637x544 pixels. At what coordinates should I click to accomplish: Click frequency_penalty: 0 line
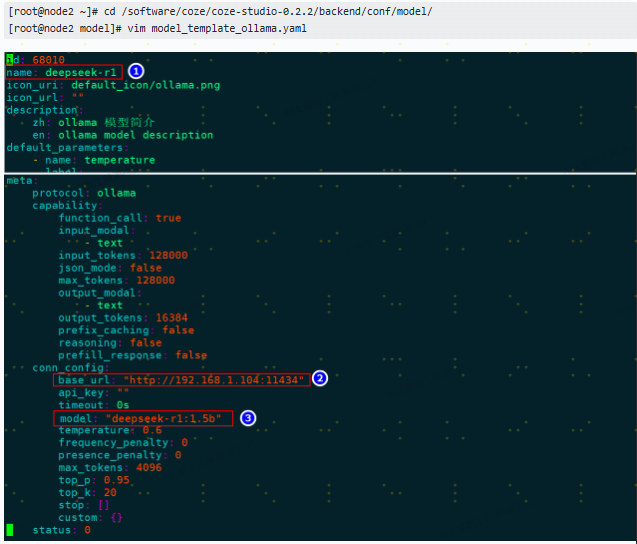click(123, 442)
